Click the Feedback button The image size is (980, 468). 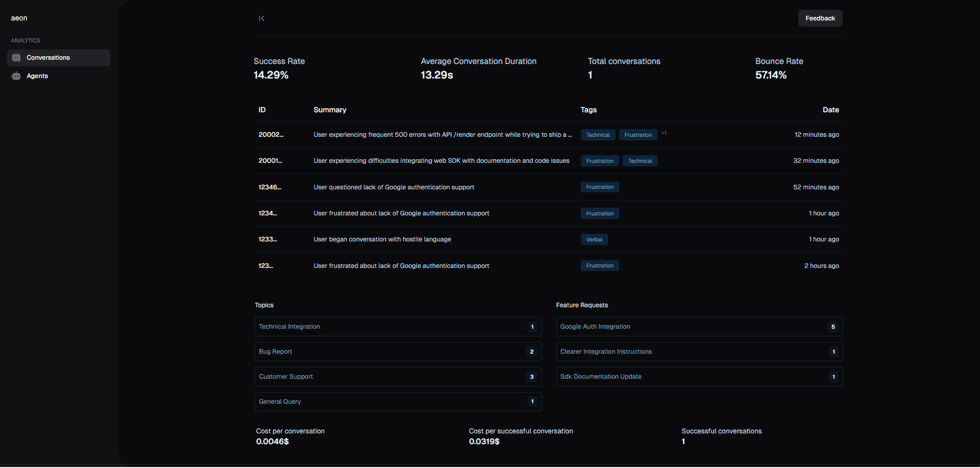tap(819, 18)
